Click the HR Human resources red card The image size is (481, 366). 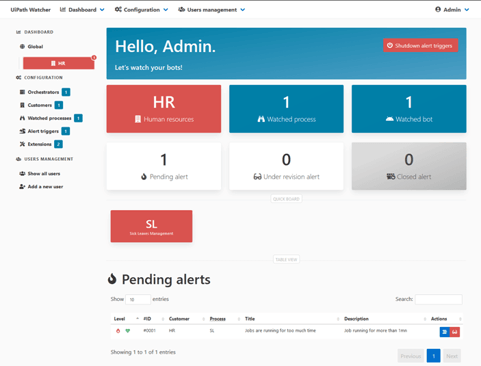164,109
